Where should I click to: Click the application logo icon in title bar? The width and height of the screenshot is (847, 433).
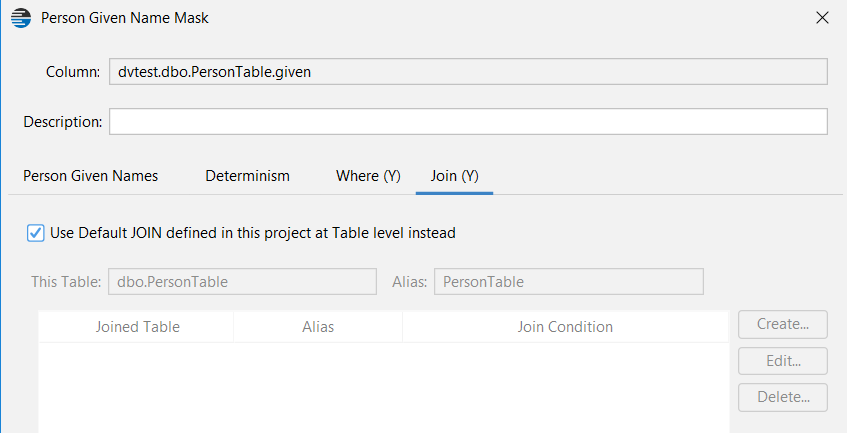point(21,18)
